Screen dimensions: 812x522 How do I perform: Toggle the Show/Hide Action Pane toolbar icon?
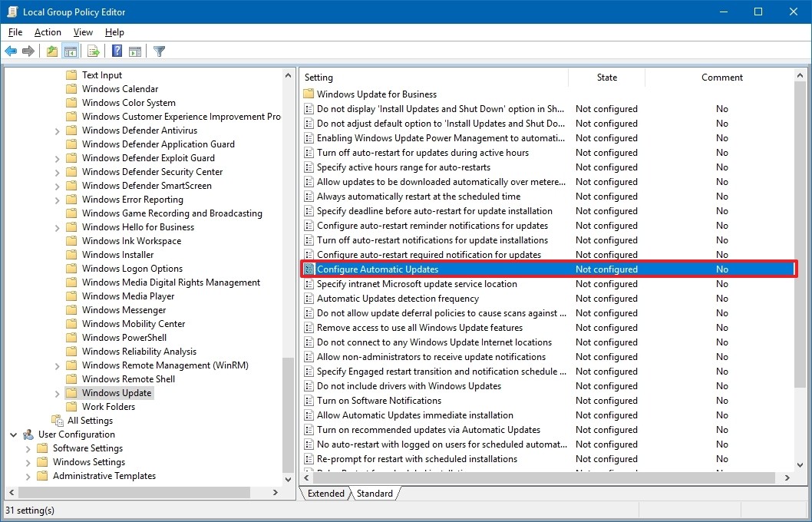pyautogui.click(x=135, y=51)
